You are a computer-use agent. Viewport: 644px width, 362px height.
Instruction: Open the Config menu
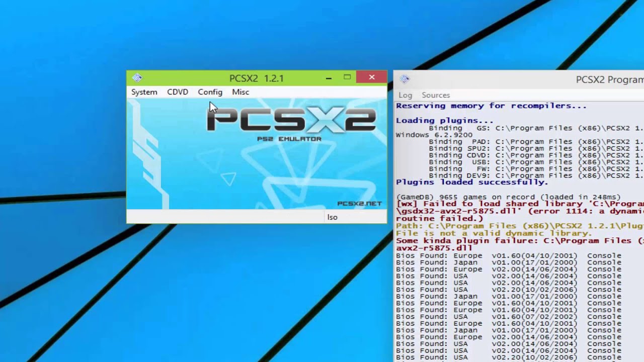[x=210, y=92]
